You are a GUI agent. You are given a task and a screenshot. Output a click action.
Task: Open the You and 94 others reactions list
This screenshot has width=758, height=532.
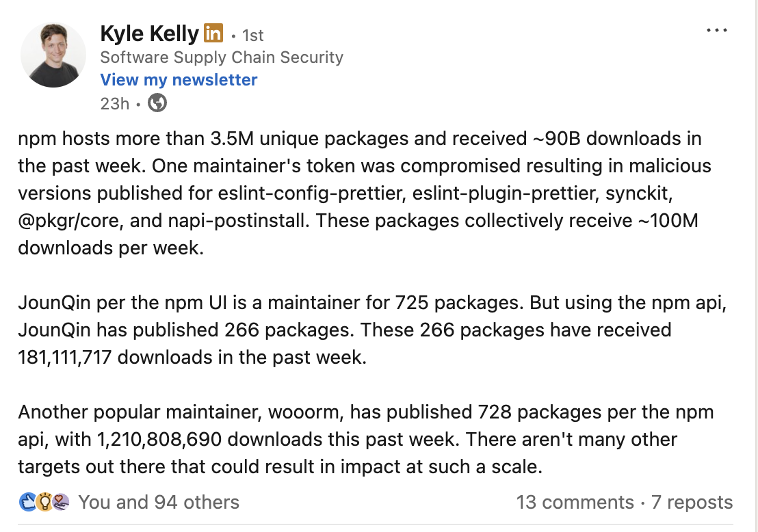(x=159, y=503)
